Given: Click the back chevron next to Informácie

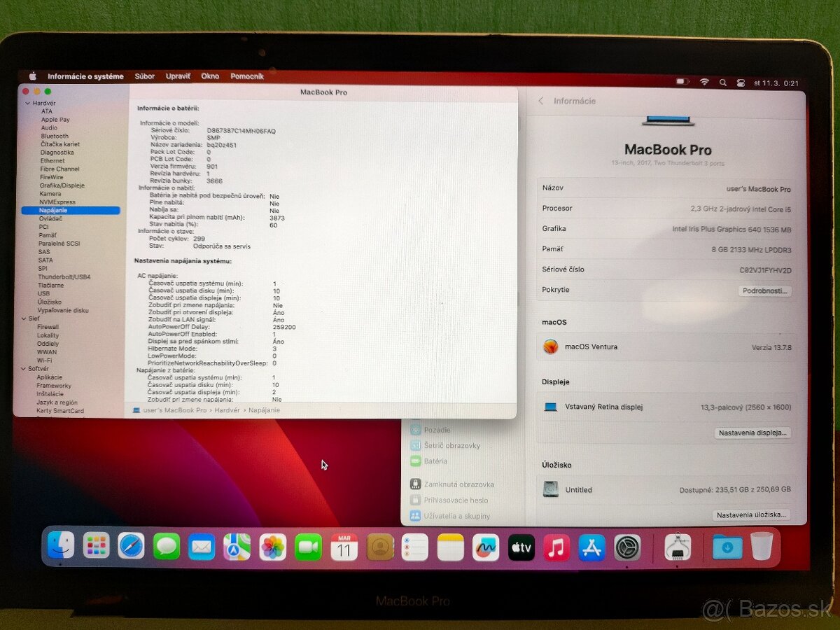Looking at the screenshot, I should tap(541, 101).
